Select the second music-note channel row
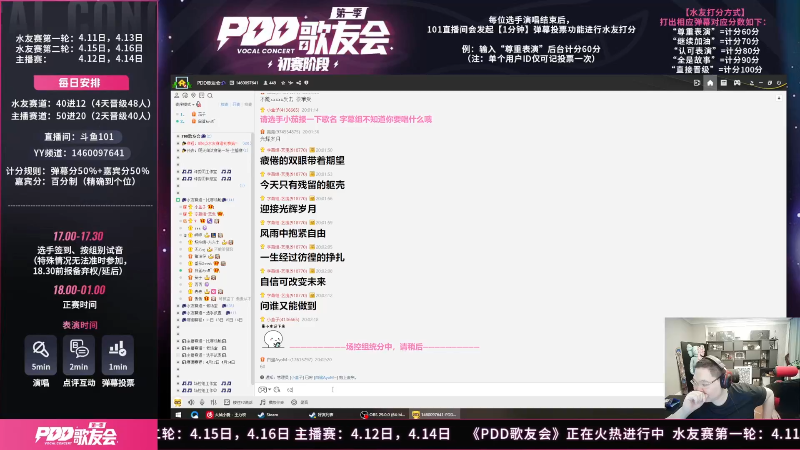800x450 pixels. tap(207, 179)
